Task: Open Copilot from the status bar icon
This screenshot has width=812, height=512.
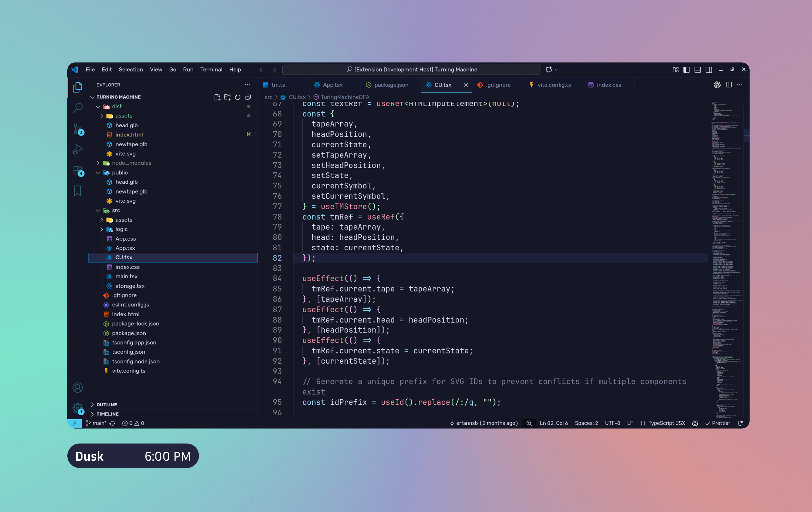Action: click(x=695, y=423)
